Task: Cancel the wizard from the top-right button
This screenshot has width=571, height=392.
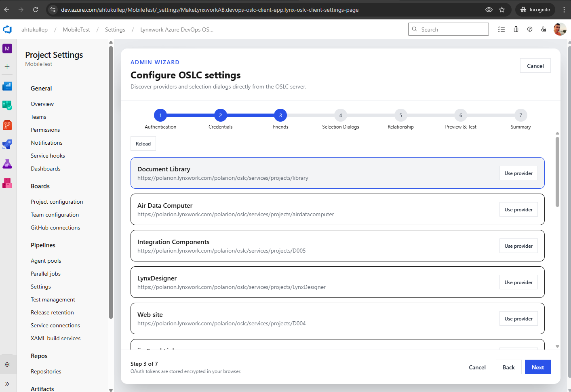Action: pyautogui.click(x=535, y=66)
